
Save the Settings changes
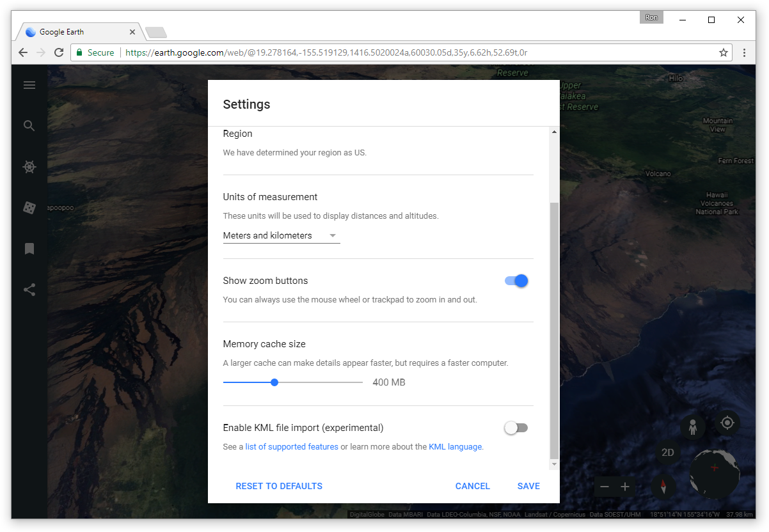[528, 486]
